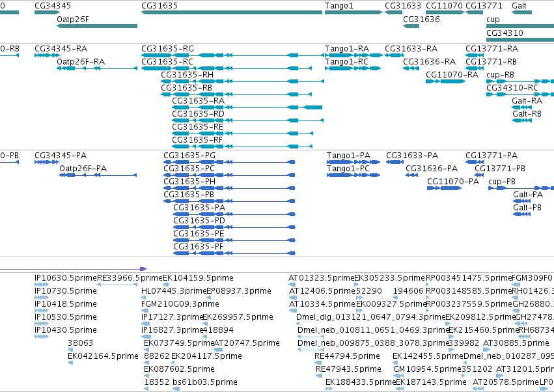Click the CG31635-RA transcript label
554x392 pixels.
(198, 101)
